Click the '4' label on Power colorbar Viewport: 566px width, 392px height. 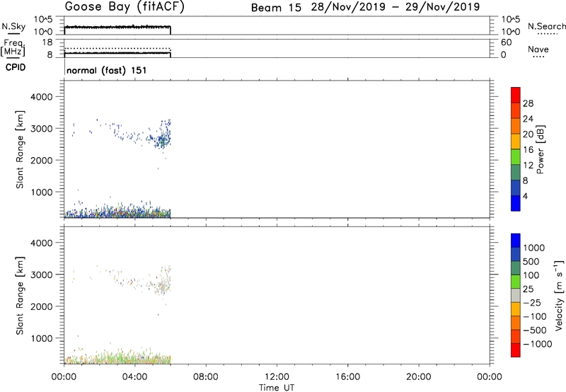(525, 196)
